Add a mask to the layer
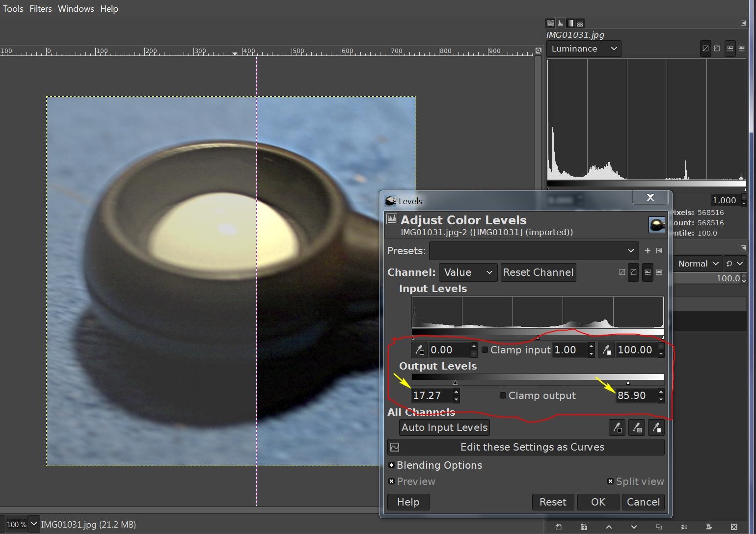 tap(708, 527)
